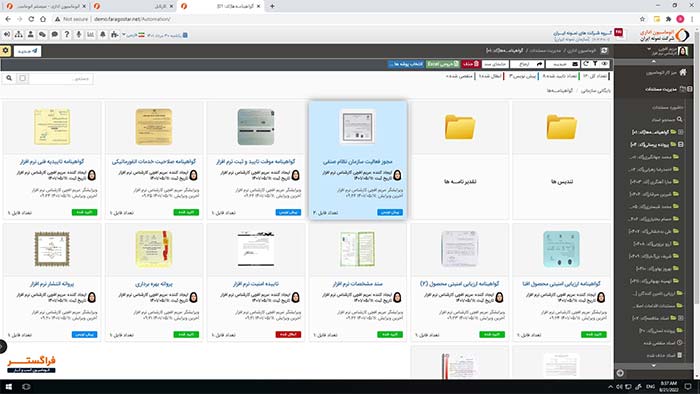The image size is (700, 394).
Task: Click the funnel filter icon
Action: pyautogui.click(x=595, y=64)
